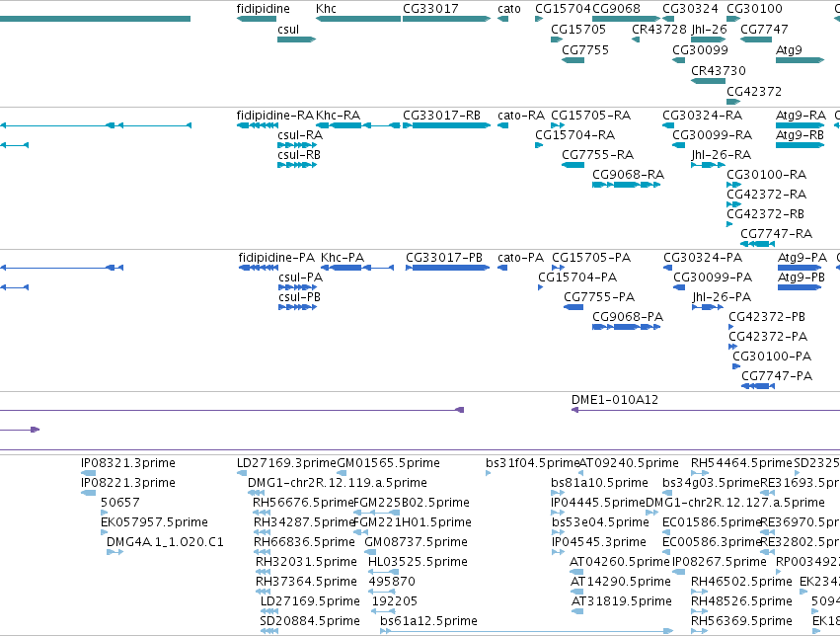840x636 pixels.
Task: Click the CG15705-RA transcript
Action: click(x=558, y=125)
